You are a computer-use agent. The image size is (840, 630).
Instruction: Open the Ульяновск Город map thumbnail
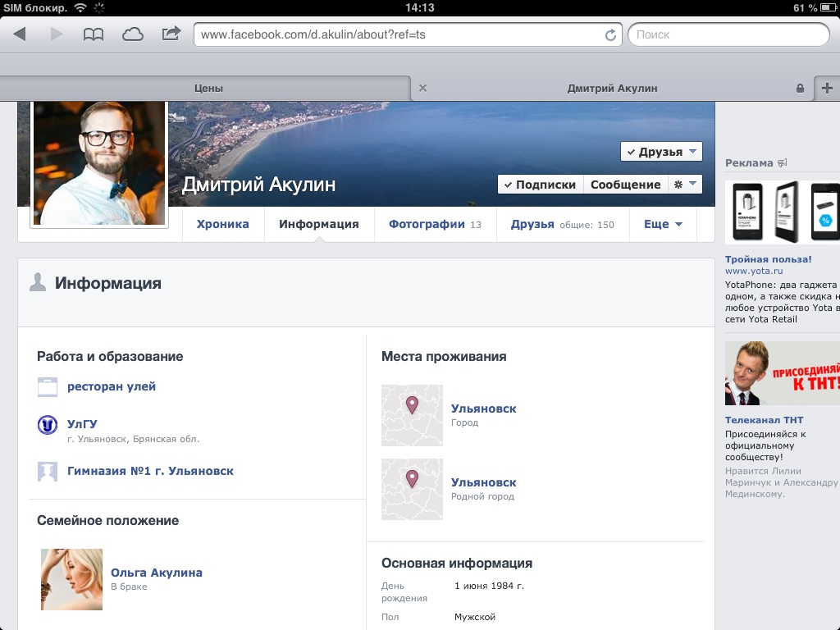[412, 415]
